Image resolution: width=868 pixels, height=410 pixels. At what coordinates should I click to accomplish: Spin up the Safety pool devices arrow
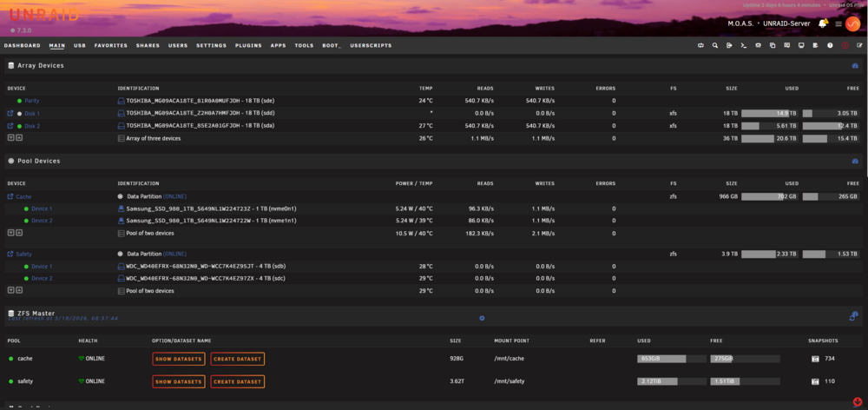pyautogui.click(x=19, y=290)
